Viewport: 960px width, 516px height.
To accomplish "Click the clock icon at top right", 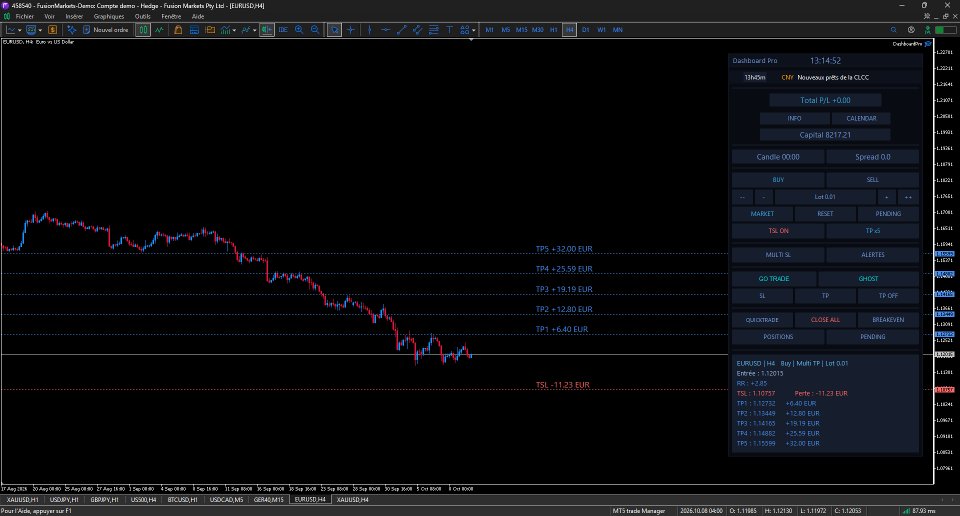I will click(911, 29).
